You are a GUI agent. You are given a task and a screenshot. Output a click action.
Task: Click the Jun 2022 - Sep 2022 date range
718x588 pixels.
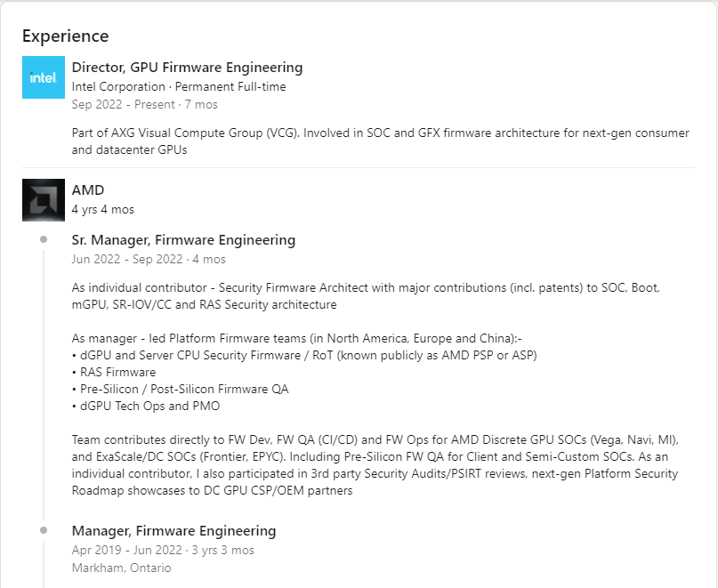(149, 259)
